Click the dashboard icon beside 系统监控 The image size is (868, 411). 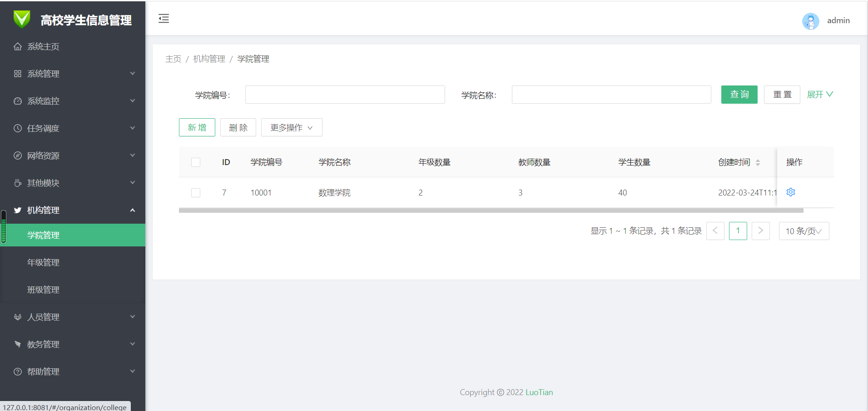point(18,101)
